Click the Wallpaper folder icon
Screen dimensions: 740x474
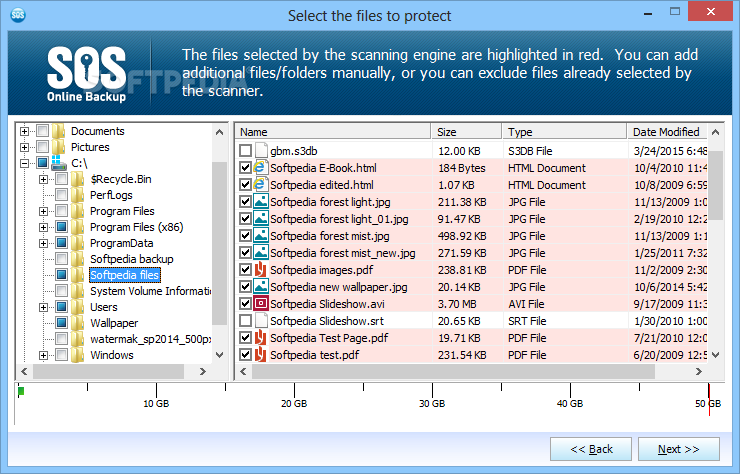[77, 323]
